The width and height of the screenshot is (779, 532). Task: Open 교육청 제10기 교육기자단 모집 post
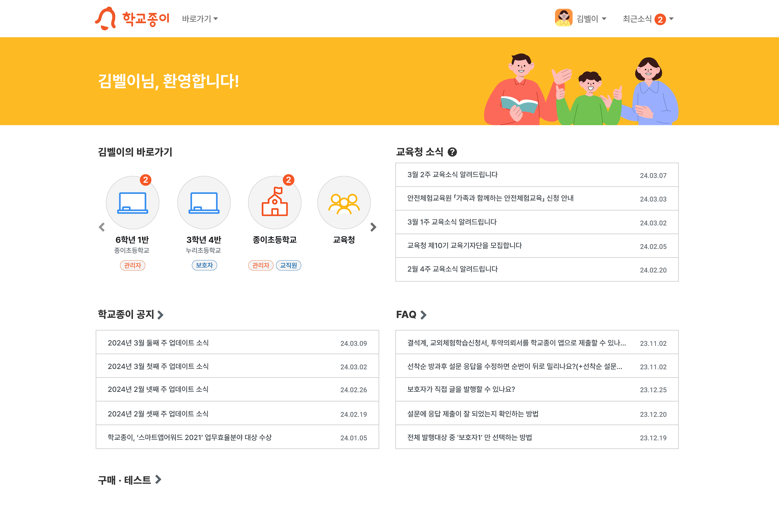click(537, 246)
